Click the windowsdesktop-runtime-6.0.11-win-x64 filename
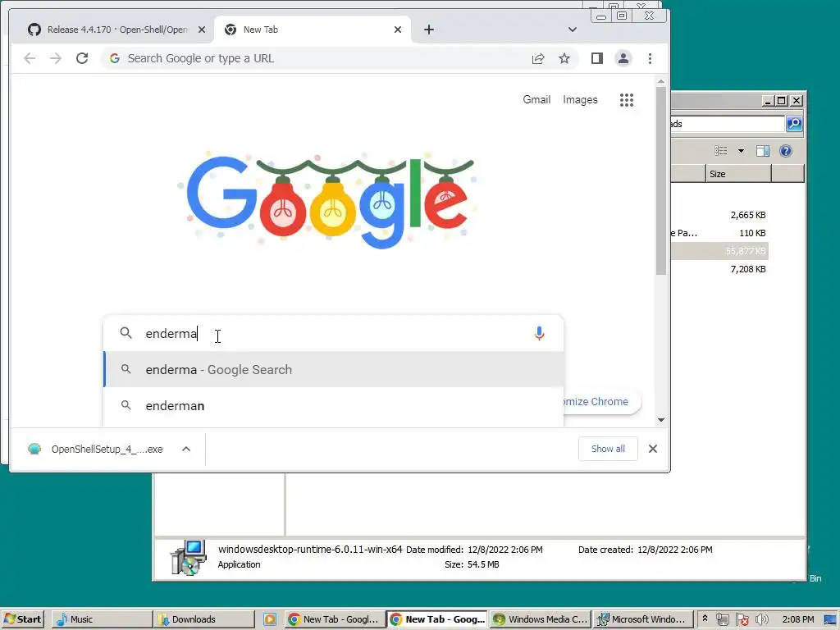Viewport: 840px width, 630px height. 309,549
